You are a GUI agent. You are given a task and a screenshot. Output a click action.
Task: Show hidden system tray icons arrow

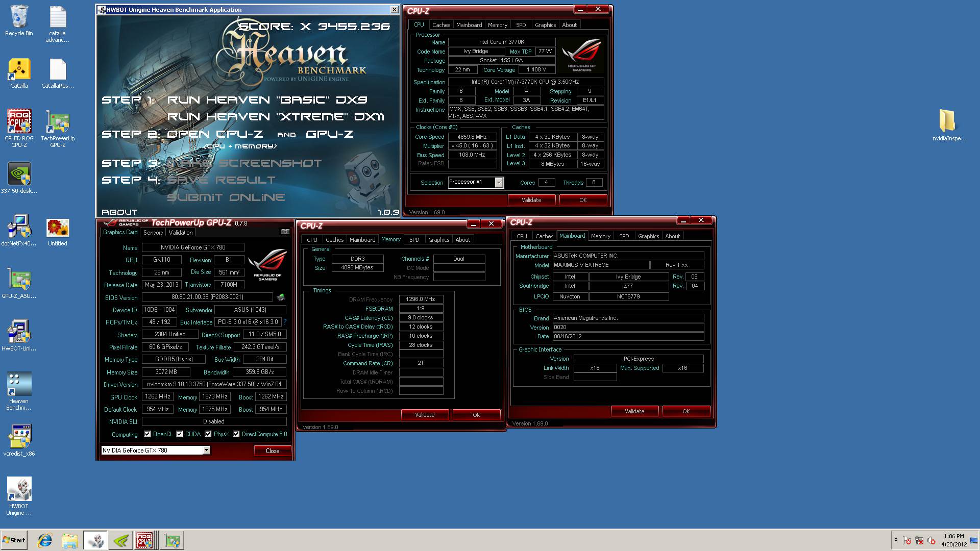pyautogui.click(x=896, y=540)
